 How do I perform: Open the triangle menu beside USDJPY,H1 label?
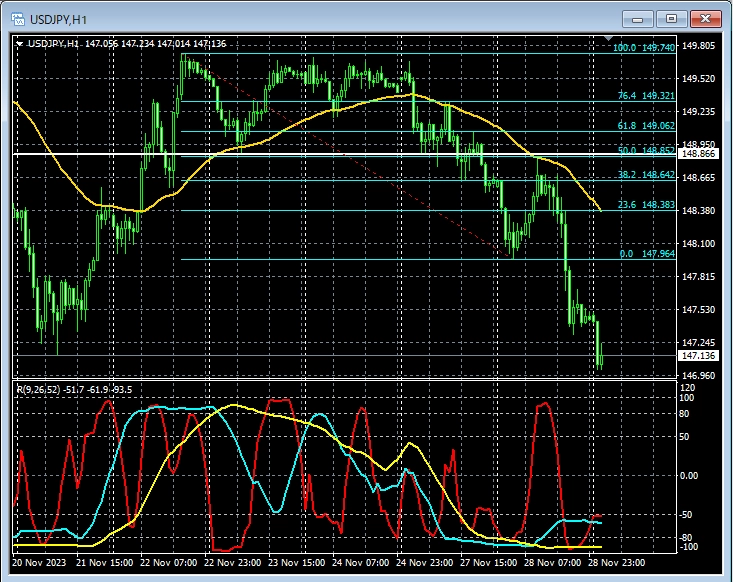pos(20,43)
